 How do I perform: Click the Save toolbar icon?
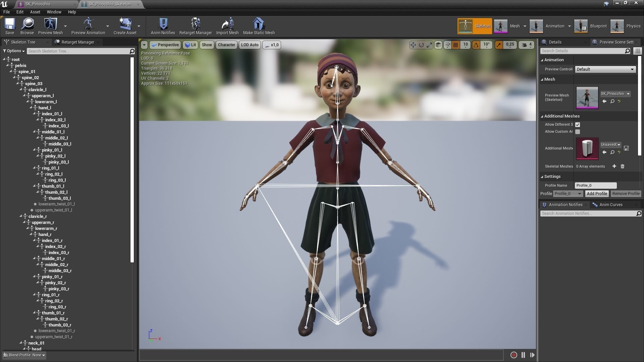pos(10,26)
